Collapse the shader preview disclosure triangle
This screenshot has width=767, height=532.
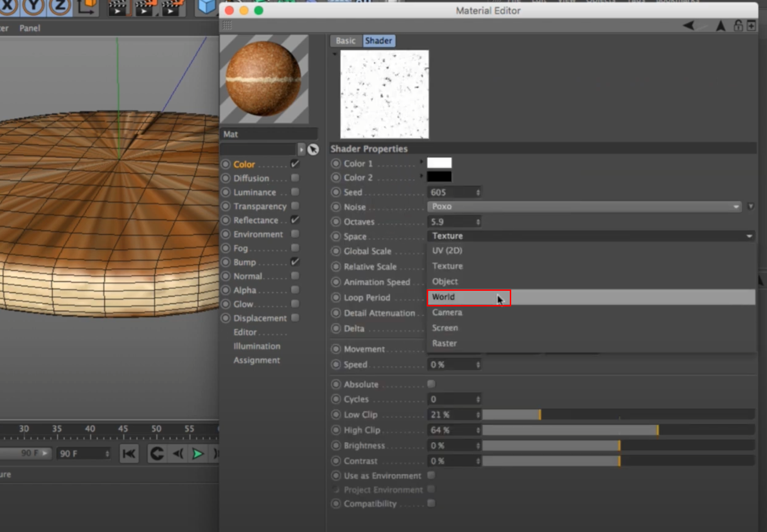[334, 54]
